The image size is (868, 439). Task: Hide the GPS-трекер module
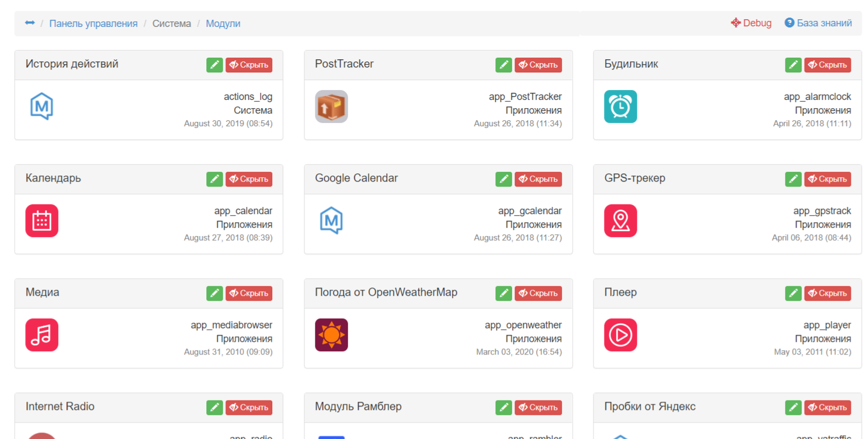(827, 179)
